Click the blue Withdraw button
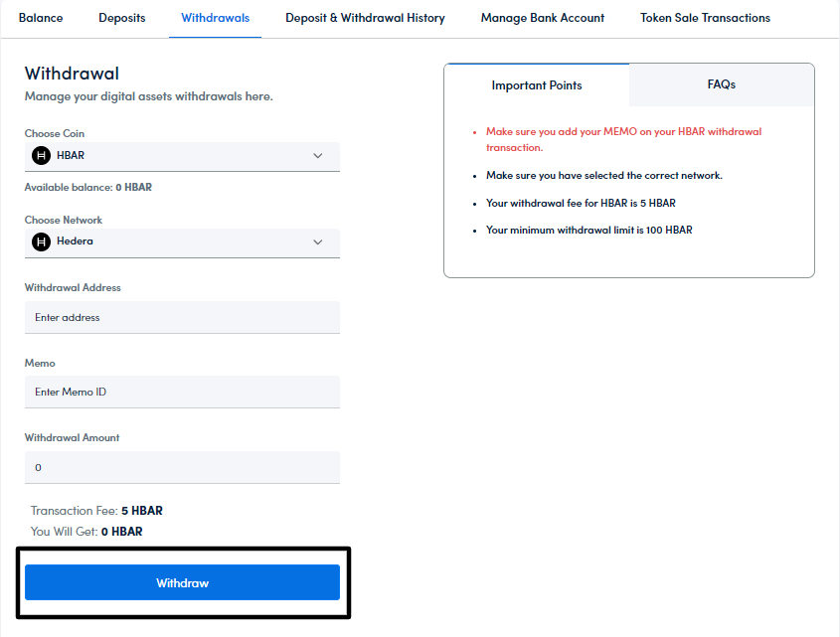 point(182,582)
